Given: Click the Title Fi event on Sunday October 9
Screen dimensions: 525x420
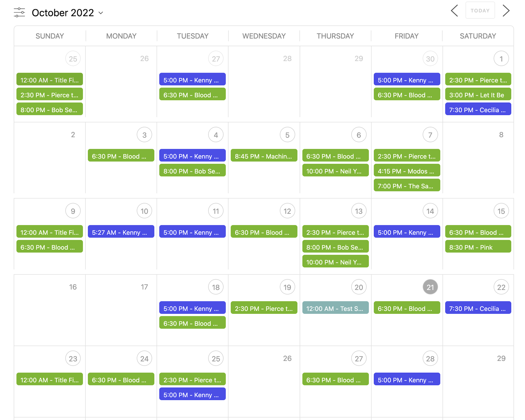Looking at the screenshot, I should click(49, 231).
